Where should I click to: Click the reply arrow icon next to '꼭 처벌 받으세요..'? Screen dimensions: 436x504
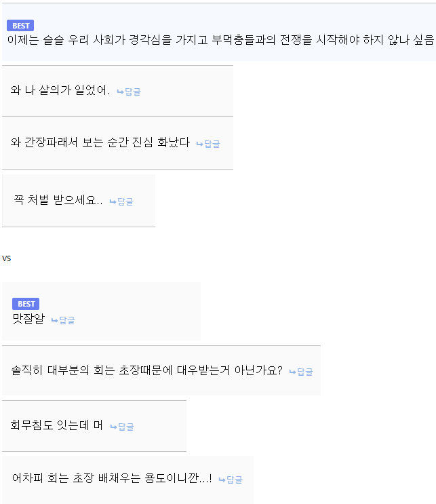(113, 201)
